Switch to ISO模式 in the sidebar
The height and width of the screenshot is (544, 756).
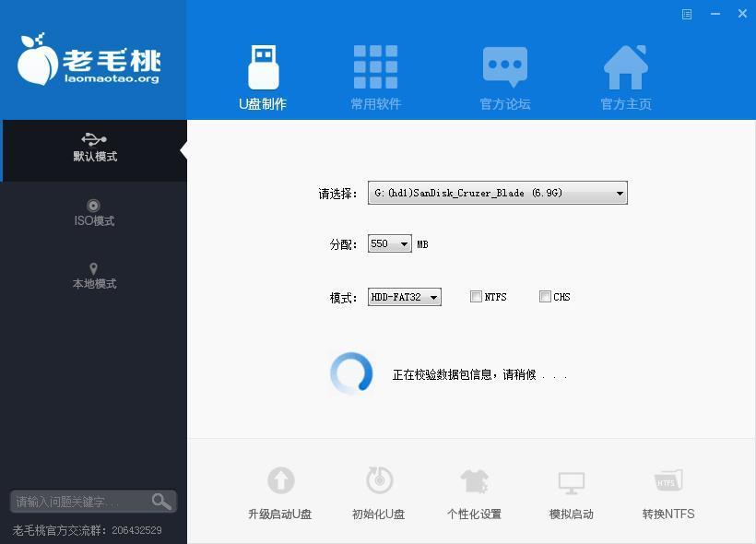pyautogui.click(x=93, y=214)
